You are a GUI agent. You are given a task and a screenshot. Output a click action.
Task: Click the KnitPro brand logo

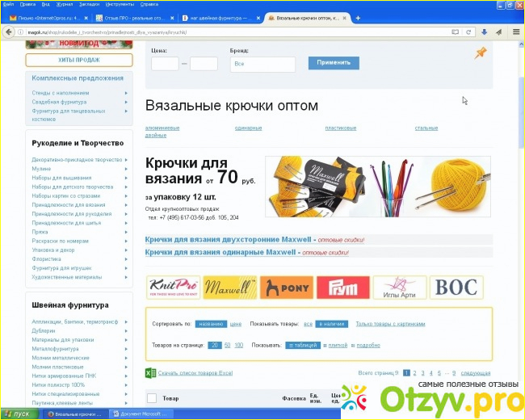[172, 287]
